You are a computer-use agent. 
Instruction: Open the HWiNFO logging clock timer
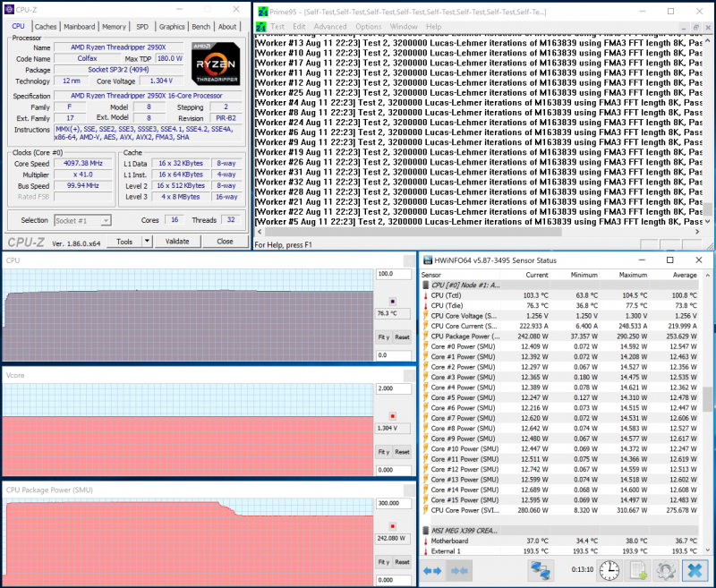click(x=609, y=570)
